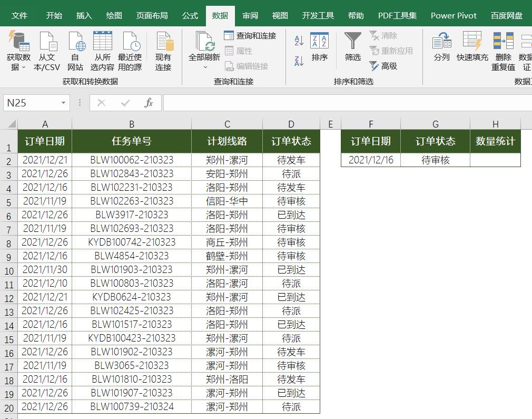Select the 郑州-洛阳 route cell
The width and height of the screenshot is (532, 419).
(x=227, y=379)
